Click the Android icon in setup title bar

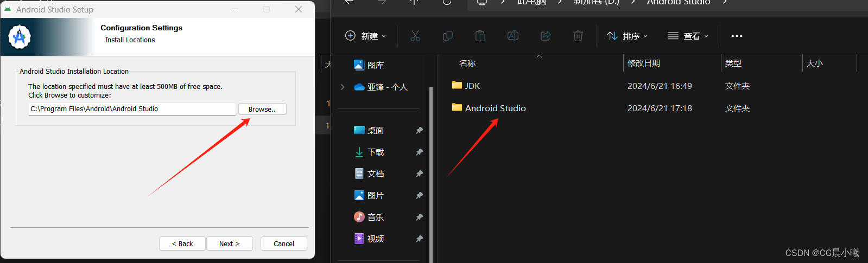[x=8, y=9]
